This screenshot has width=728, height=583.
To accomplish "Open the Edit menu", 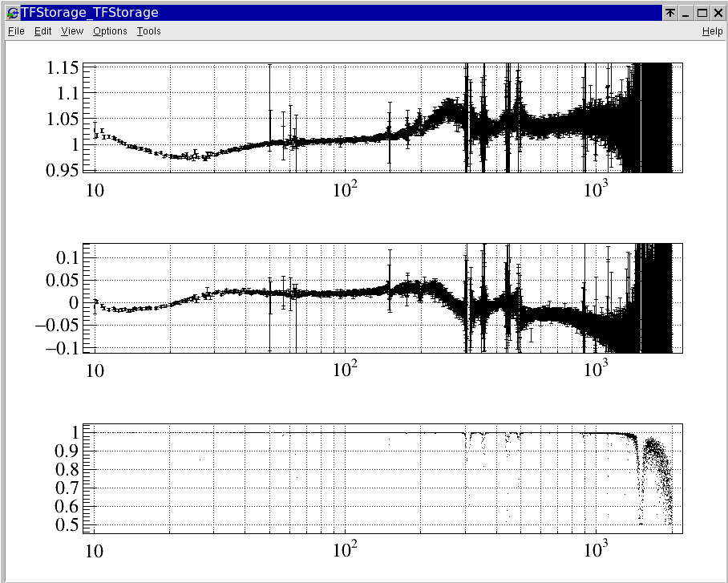I will [42, 31].
